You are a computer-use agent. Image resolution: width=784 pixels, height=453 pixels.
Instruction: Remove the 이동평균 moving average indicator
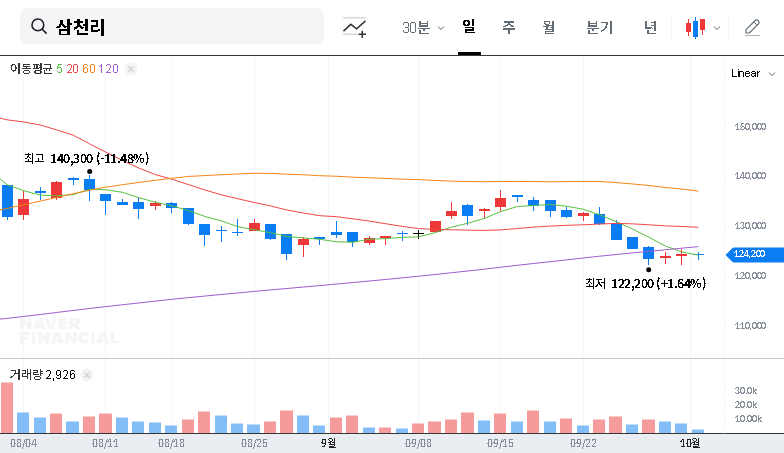pos(131,69)
